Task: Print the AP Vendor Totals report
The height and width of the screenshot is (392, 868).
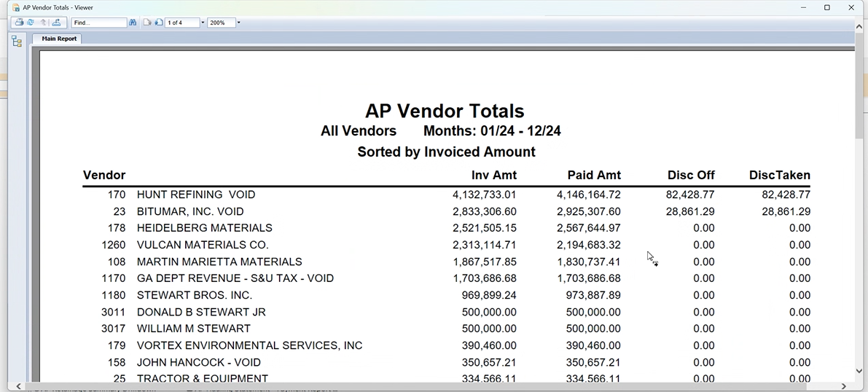Action: pos(20,23)
